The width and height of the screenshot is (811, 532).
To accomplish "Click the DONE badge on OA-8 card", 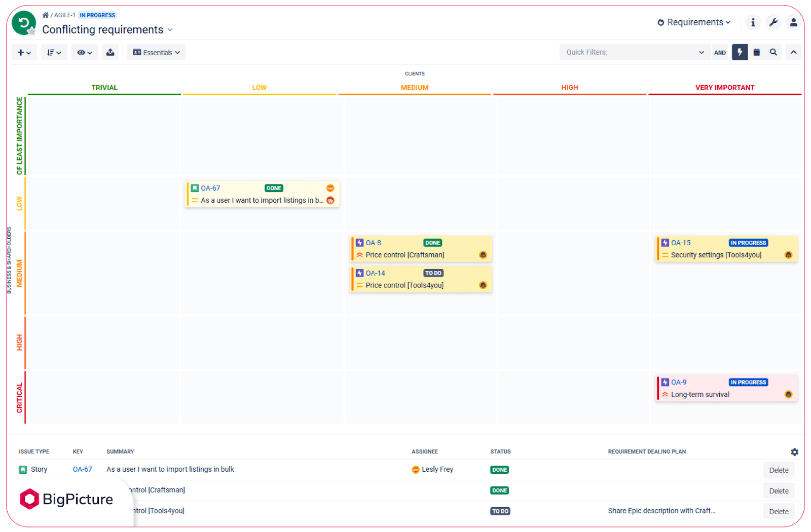I will point(433,243).
